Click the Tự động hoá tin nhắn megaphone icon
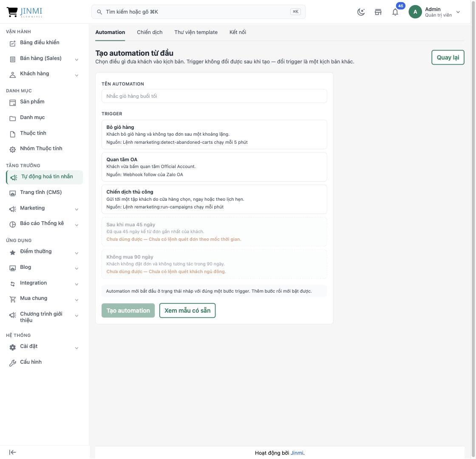Screen dimensions: 476x459 point(14,178)
